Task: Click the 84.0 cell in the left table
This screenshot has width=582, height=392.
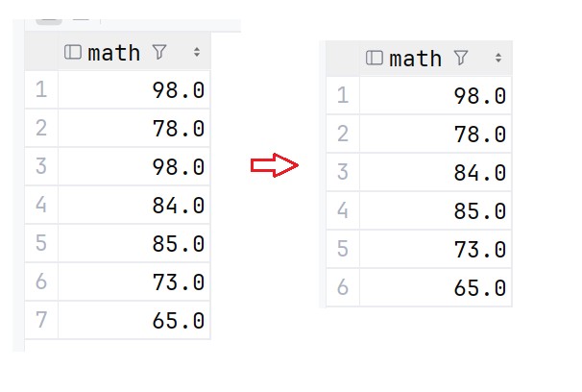Action: [179, 205]
